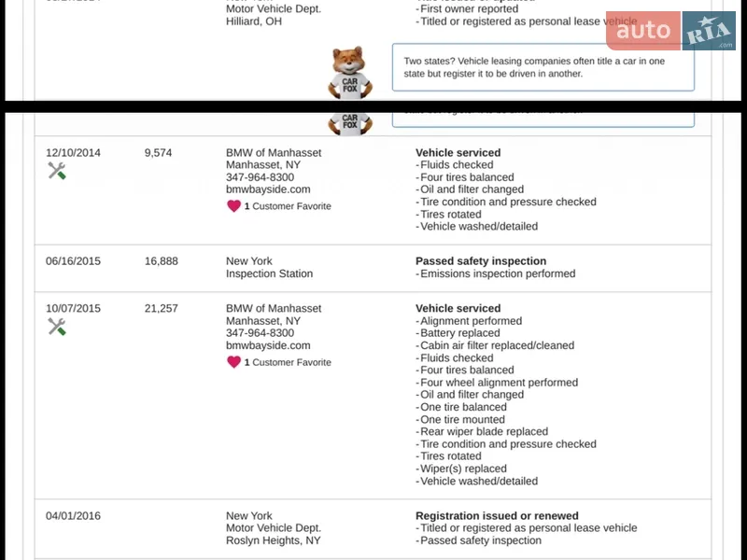
Task: Click BMW of Manhasset in the 12/10/2014 record
Action: coord(274,153)
